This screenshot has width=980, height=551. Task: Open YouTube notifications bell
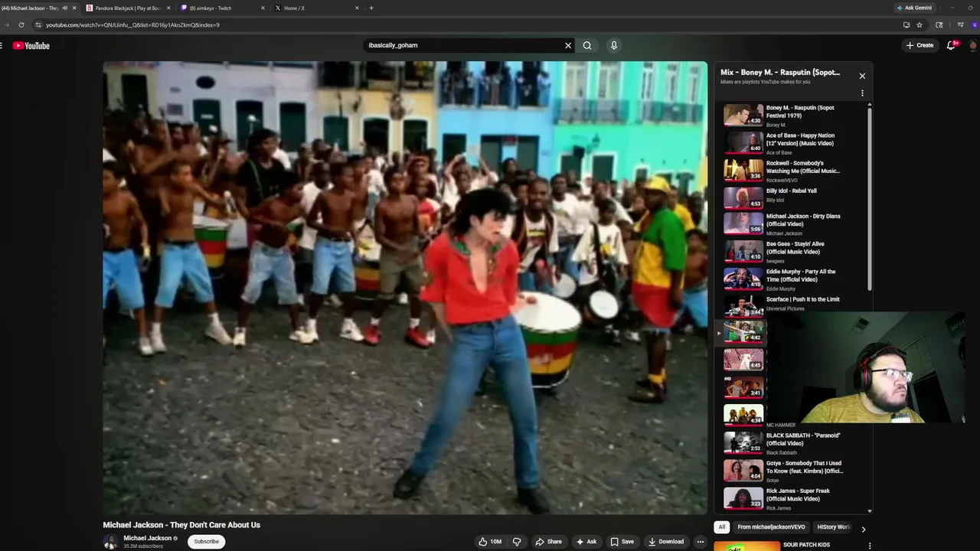pyautogui.click(x=952, y=45)
